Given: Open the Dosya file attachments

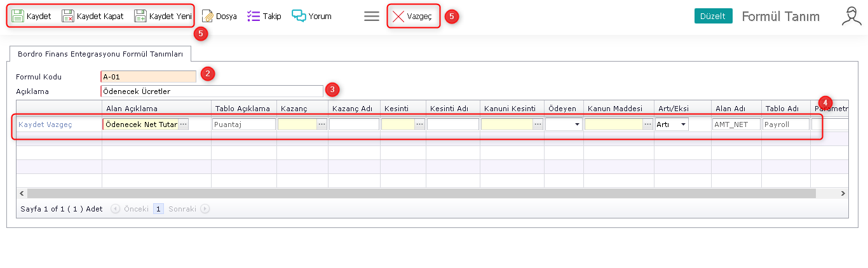Looking at the screenshot, I should [x=207, y=17].
